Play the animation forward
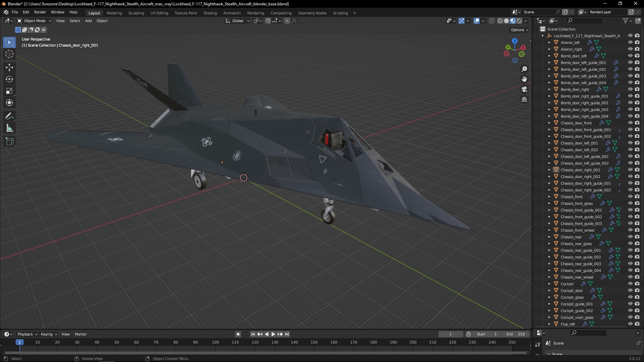644x362 pixels. tap(273, 334)
